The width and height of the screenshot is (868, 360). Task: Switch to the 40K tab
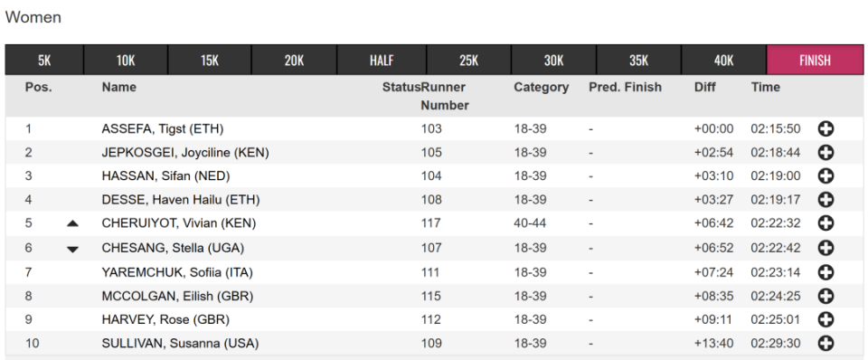723,60
